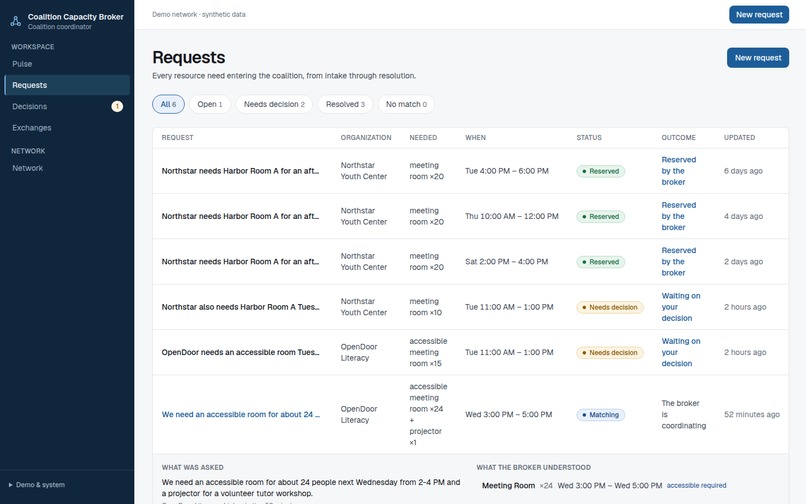Open the request scheduled Tue 4:00 PM – 6:00 PM
The height and width of the screenshot is (504, 806).
pos(470,171)
